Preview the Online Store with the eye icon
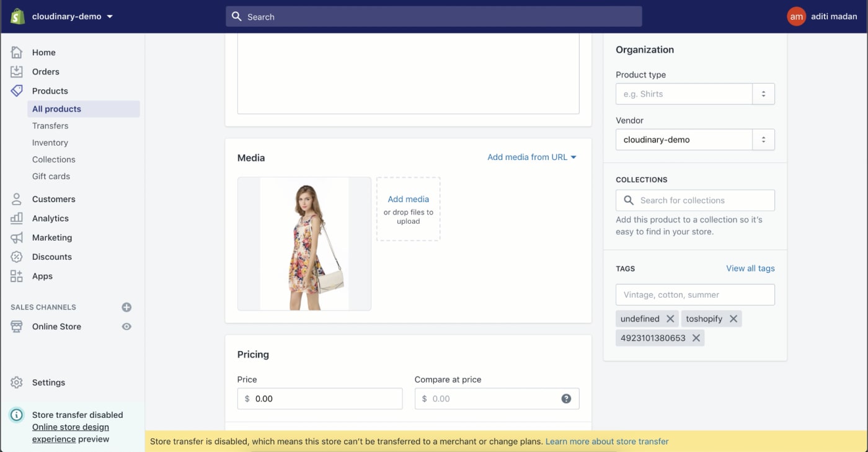The image size is (868, 452). click(126, 327)
